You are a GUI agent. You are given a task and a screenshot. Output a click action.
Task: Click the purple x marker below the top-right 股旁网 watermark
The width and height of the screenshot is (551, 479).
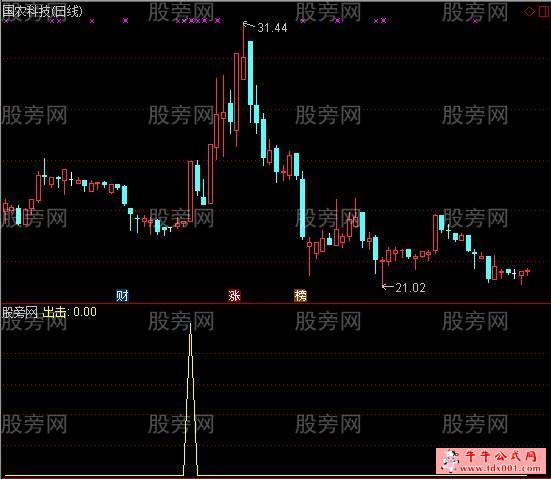tap(475, 21)
